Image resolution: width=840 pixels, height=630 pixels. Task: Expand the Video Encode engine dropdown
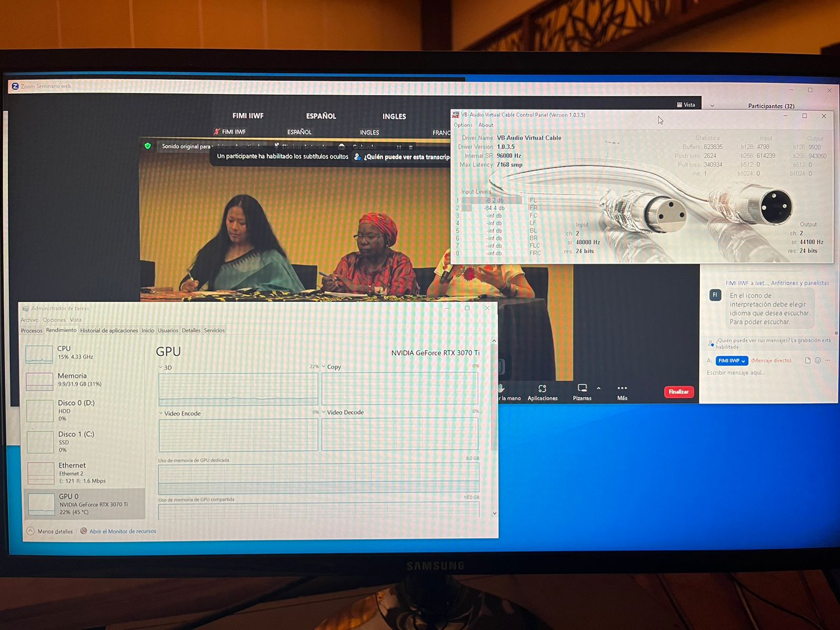[x=161, y=413]
